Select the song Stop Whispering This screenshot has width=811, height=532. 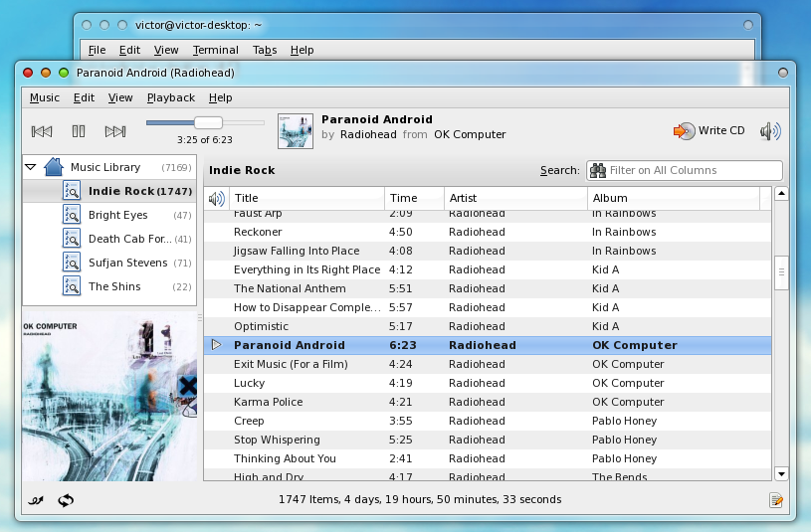[x=488, y=440]
